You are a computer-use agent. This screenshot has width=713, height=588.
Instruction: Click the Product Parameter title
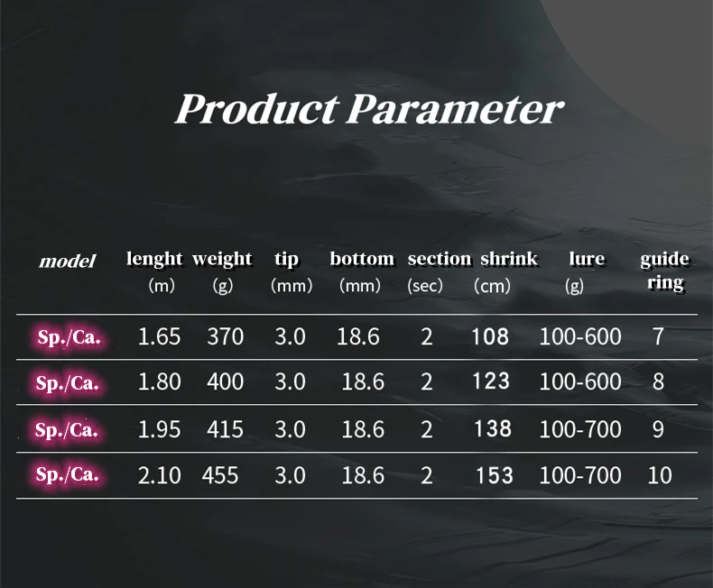coord(368,110)
